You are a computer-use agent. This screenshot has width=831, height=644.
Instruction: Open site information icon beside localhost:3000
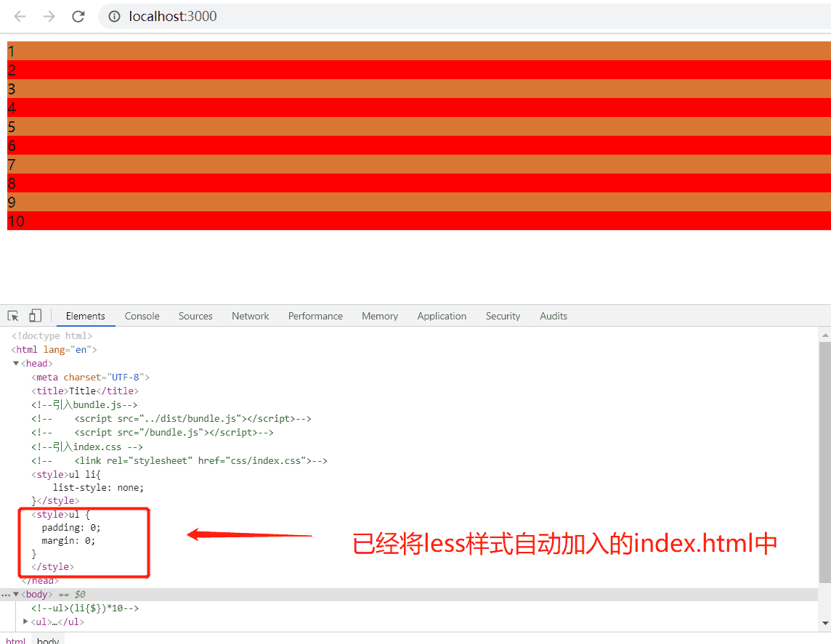[x=114, y=17]
